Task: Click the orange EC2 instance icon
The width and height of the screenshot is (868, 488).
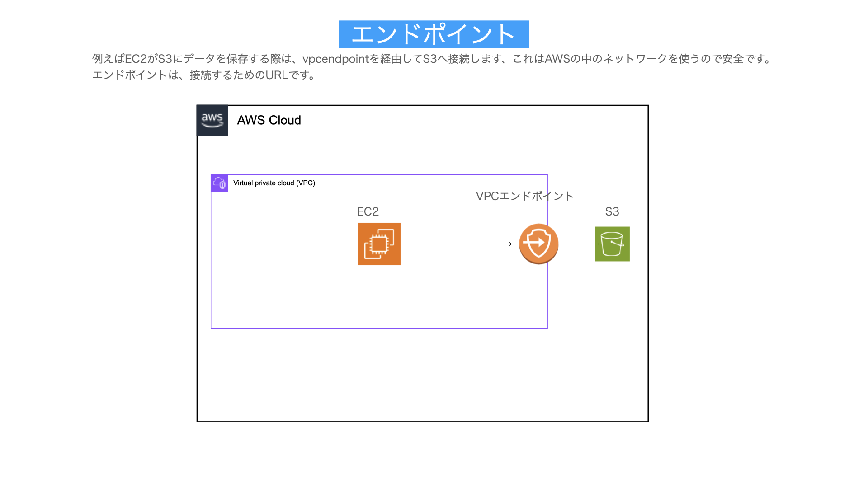Action: click(379, 244)
